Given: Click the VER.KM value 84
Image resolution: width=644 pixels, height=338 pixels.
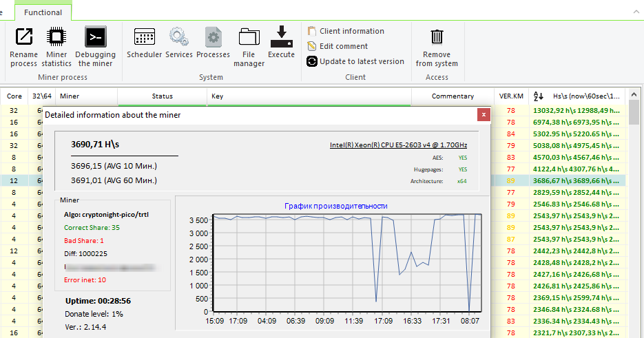Looking at the screenshot, I should 511,134.
